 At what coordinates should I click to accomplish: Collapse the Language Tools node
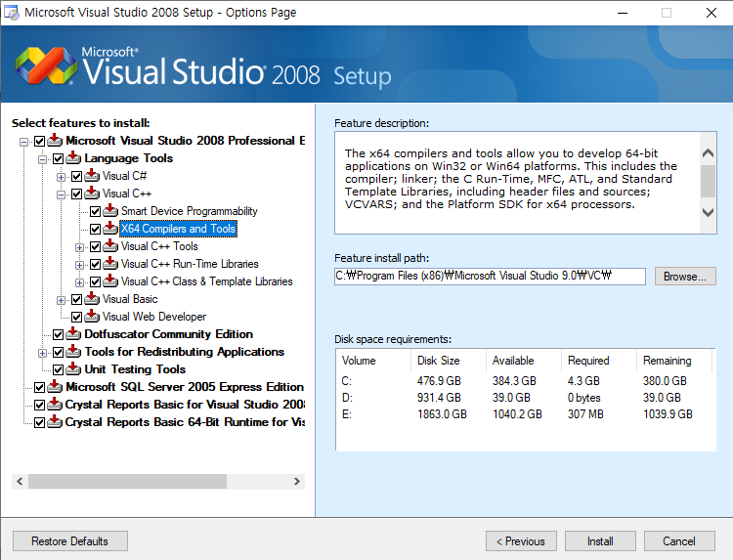43,159
